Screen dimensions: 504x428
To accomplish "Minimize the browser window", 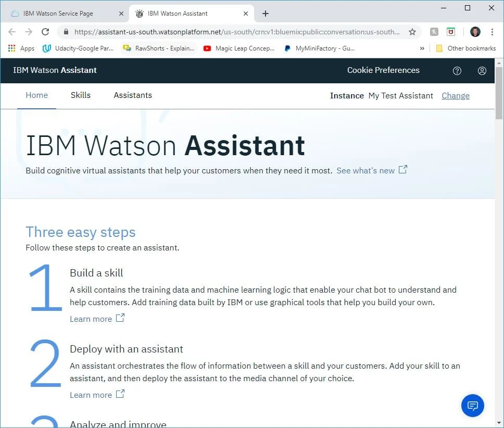I will (444, 8).
